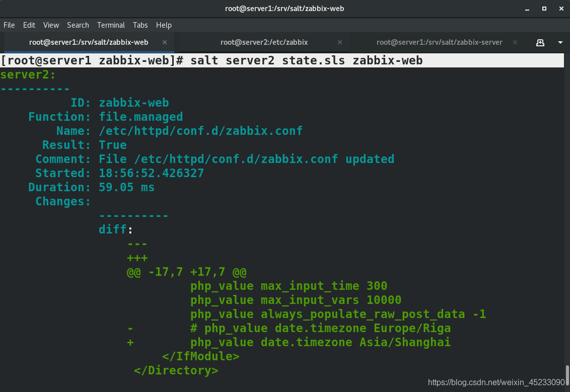Close the zabbix-web terminal tab
Screen dimensions: 570x392
pos(165,42)
